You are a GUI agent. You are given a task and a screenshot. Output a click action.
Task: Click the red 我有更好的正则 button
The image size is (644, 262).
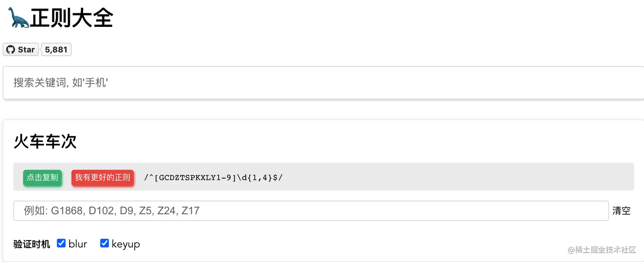[103, 177]
